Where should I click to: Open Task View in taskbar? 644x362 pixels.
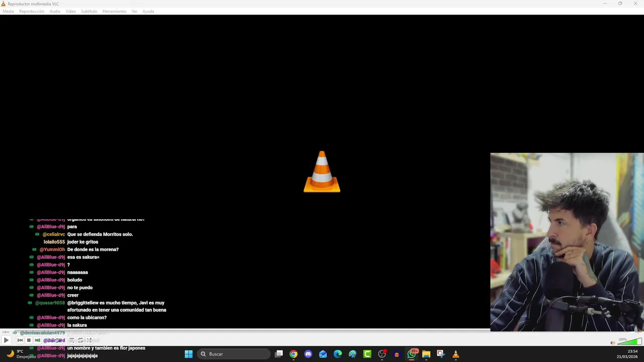point(279,354)
